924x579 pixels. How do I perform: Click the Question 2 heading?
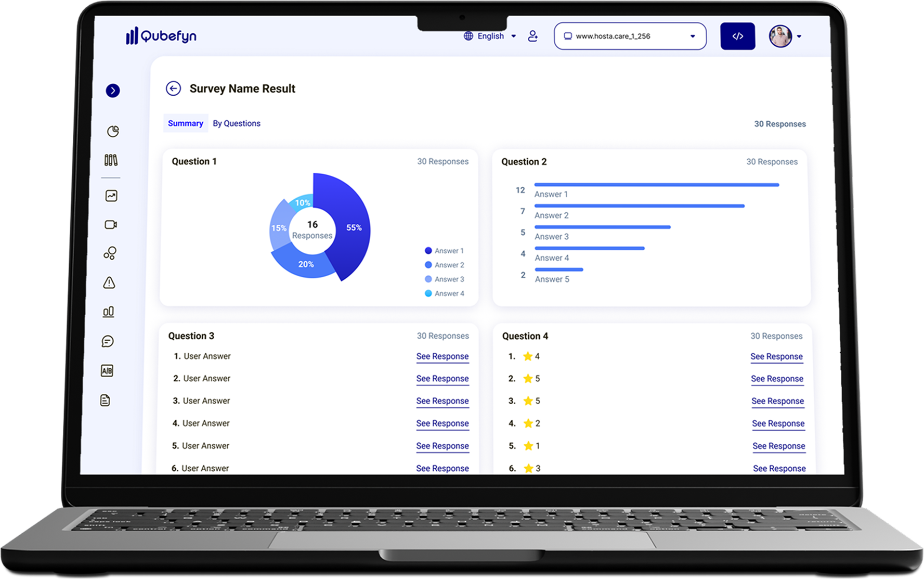pos(524,162)
